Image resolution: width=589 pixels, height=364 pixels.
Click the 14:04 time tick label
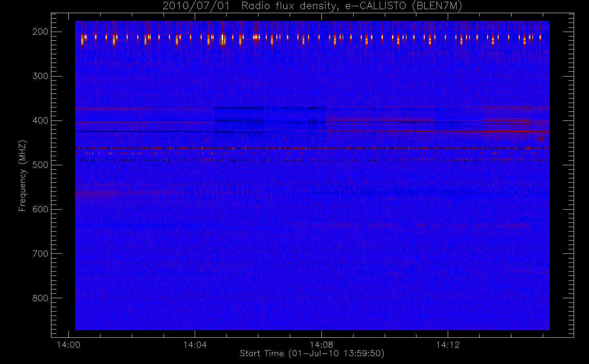point(195,345)
